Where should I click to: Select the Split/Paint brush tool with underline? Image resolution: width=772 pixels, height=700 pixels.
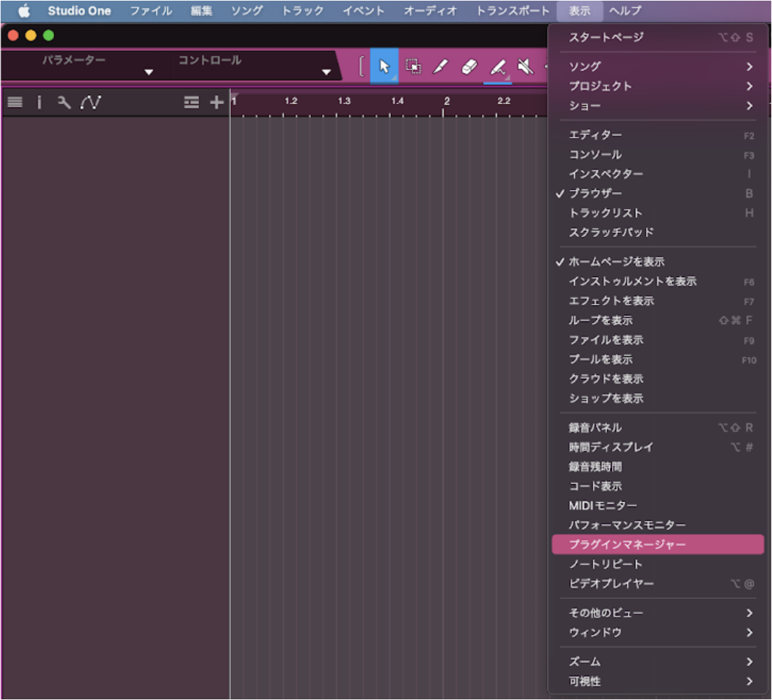498,67
